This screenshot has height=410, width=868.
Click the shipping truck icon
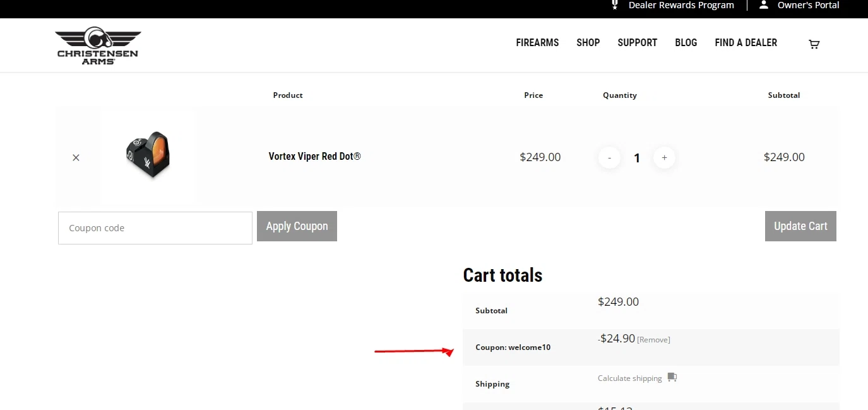click(x=672, y=377)
